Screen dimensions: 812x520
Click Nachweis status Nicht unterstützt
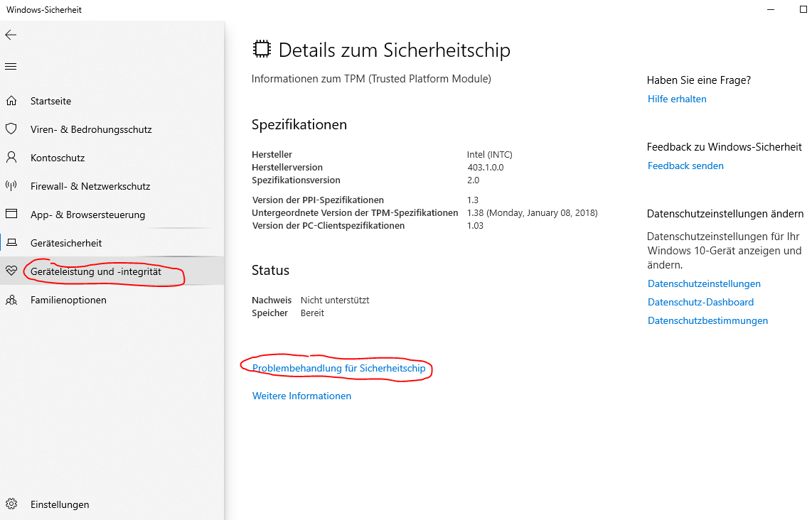click(334, 300)
